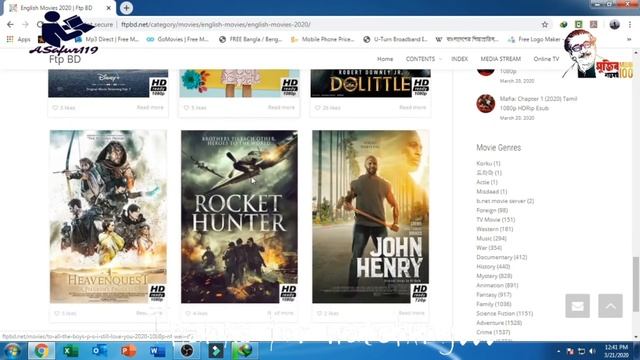Click the envelope contact button
This screenshot has height=360, width=640.
pos(578,306)
